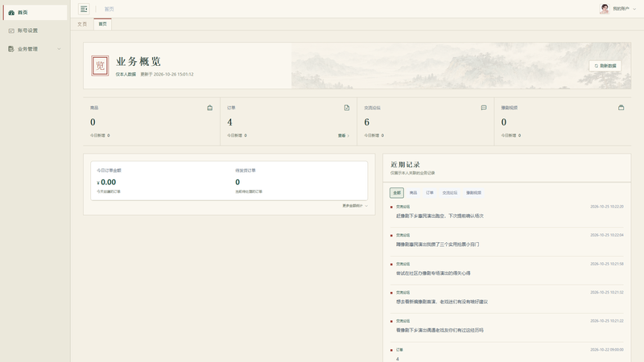This screenshot has width=644, height=362.
Task: Switch to the 文页 page tab
Action: (82, 24)
